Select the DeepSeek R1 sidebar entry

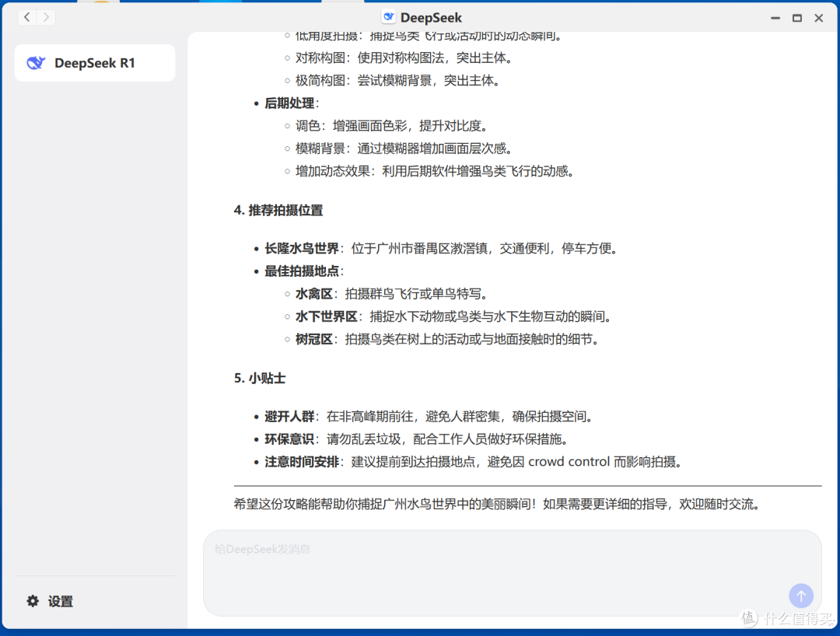tap(95, 63)
